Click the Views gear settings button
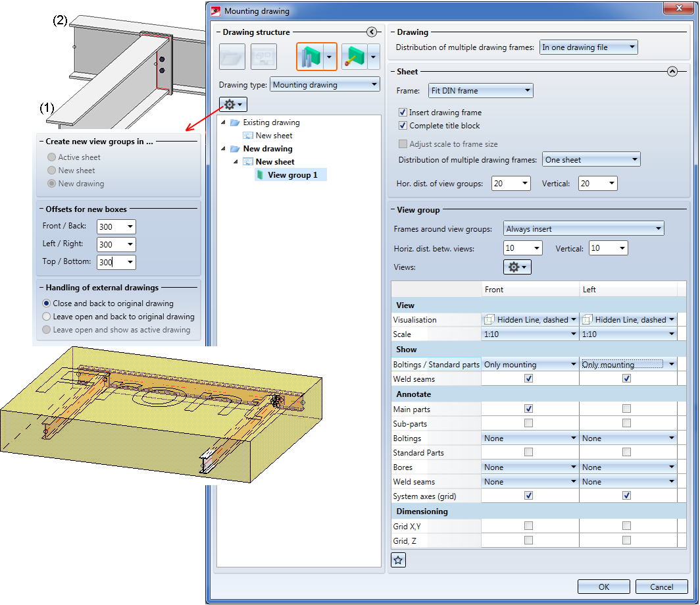700x605 pixels. pyautogui.click(x=516, y=267)
